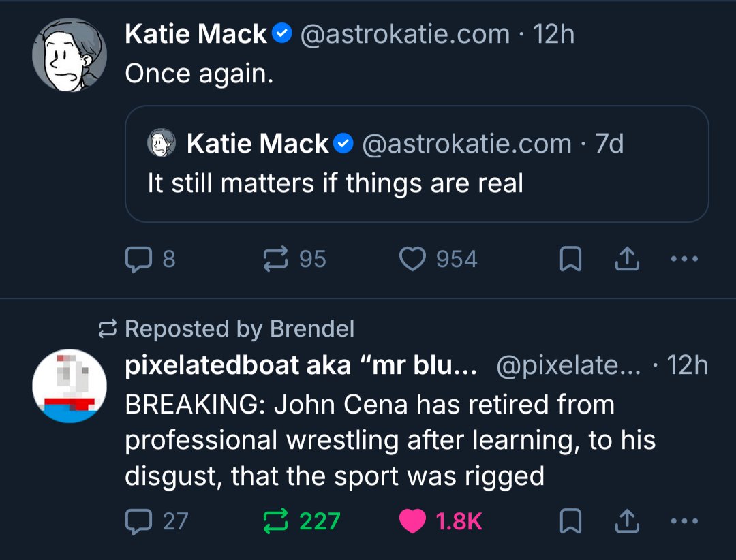Screen dimensions: 736x560
Task: Click small avatar inside the quoted post
Action: (x=162, y=144)
